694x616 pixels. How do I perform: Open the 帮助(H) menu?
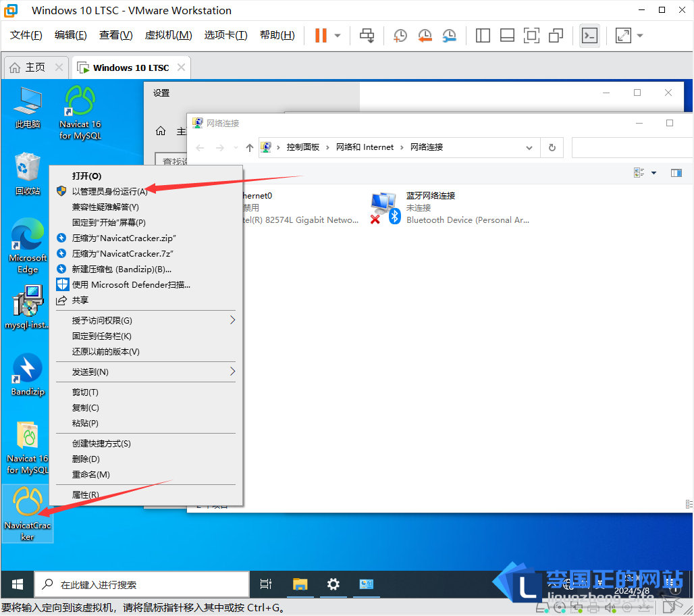click(x=277, y=35)
